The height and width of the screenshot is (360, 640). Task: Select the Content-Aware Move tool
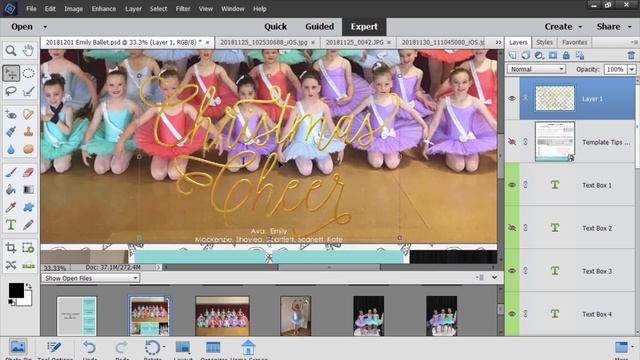(x=11, y=265)
